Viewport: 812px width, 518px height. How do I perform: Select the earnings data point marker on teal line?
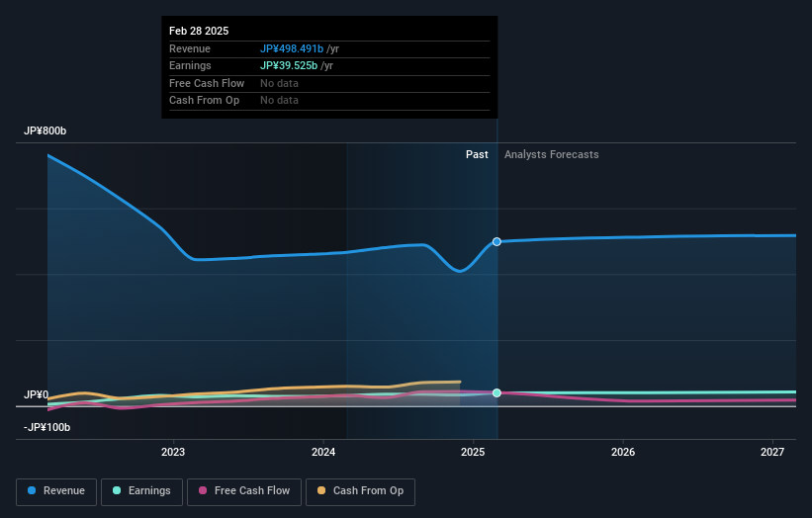(x=496, y=392)
